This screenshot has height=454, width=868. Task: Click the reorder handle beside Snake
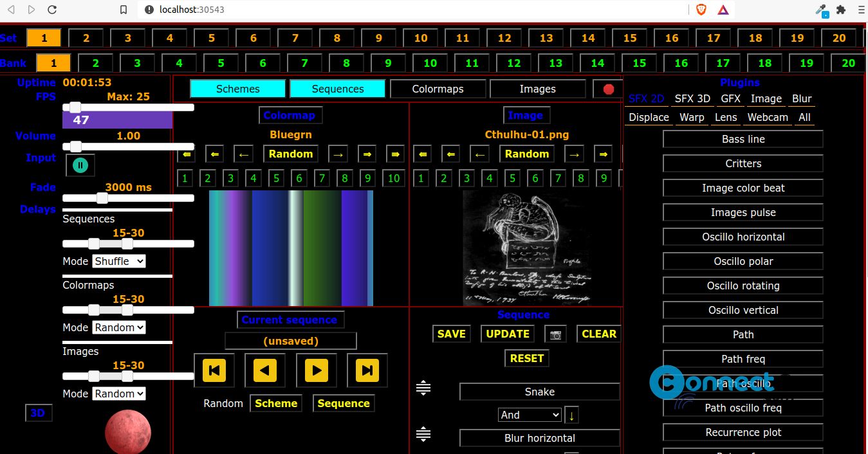423,388
